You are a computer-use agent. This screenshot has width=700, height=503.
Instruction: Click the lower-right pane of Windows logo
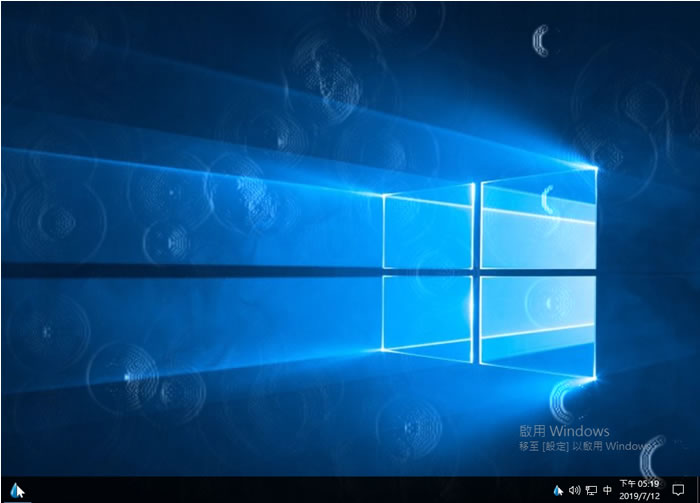pyautogui.click(x=538, y=327)
